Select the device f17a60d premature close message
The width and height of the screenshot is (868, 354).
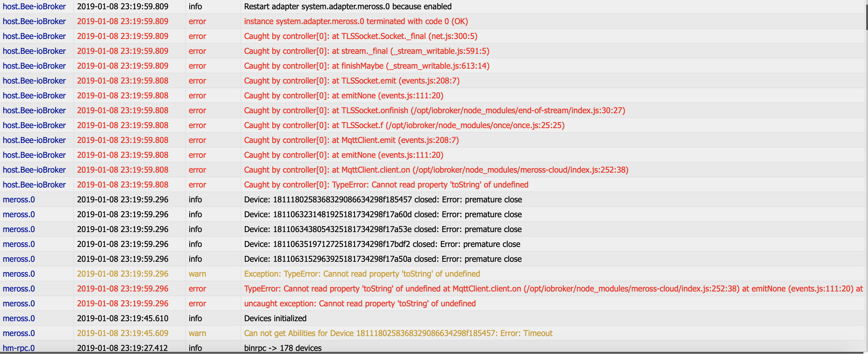coord(383,214)
